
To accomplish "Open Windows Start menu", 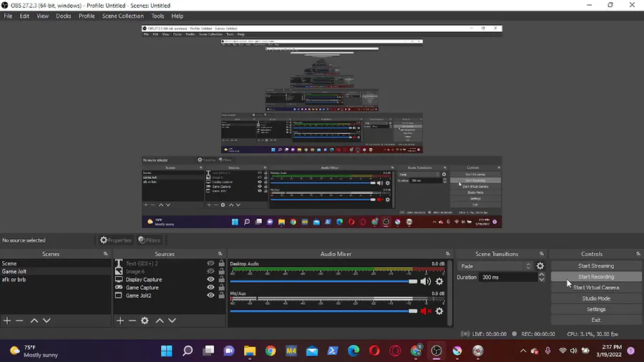I will pos(167,351).
